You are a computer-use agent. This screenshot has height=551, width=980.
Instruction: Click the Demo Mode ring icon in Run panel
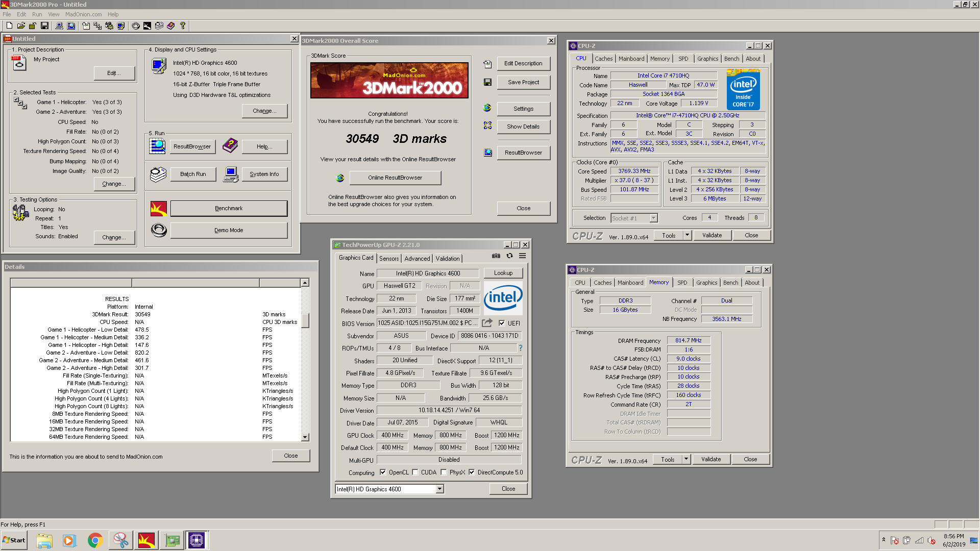[x=159, y=231]
